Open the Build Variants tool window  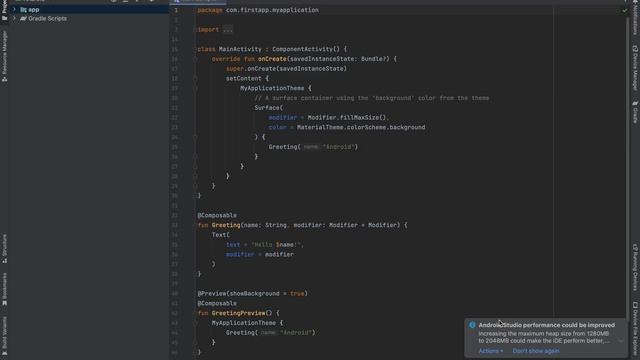(4, 335)
